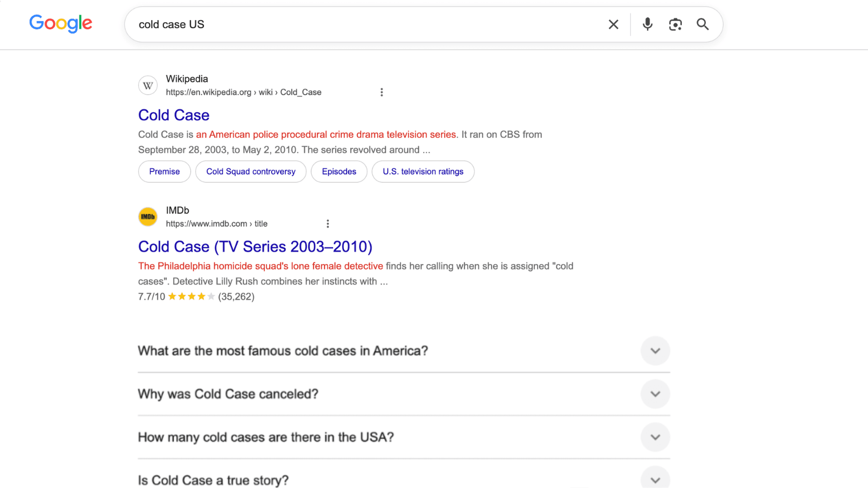Open more options for the IMDb result
This screenshot has width=868, height=488.
[x=328, y=223]
